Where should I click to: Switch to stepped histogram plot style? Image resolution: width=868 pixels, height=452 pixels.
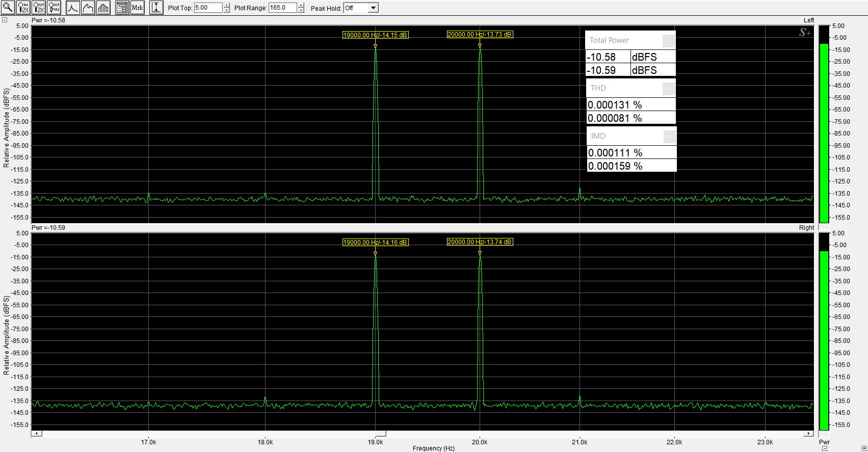[x=88, y=8]
